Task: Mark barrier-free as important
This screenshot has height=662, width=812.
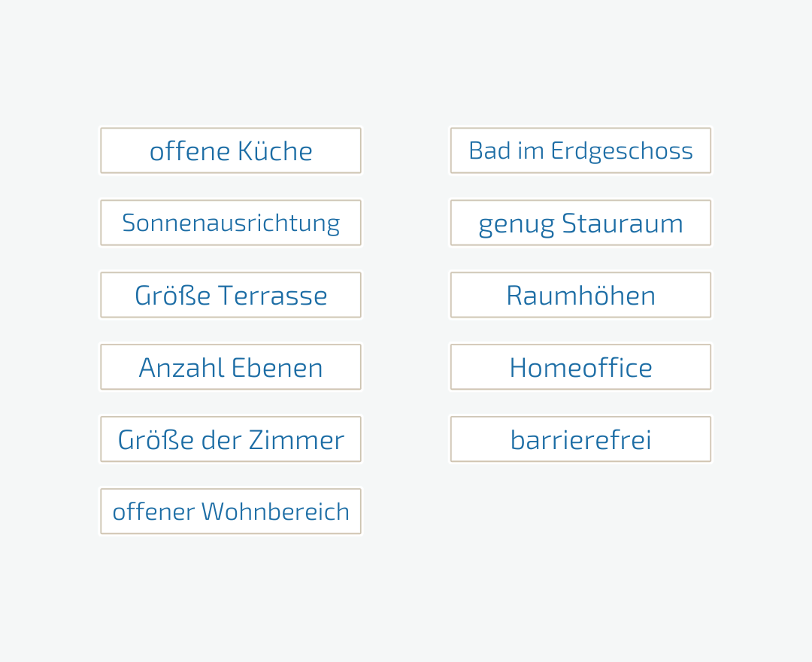Action: point(580,439)
